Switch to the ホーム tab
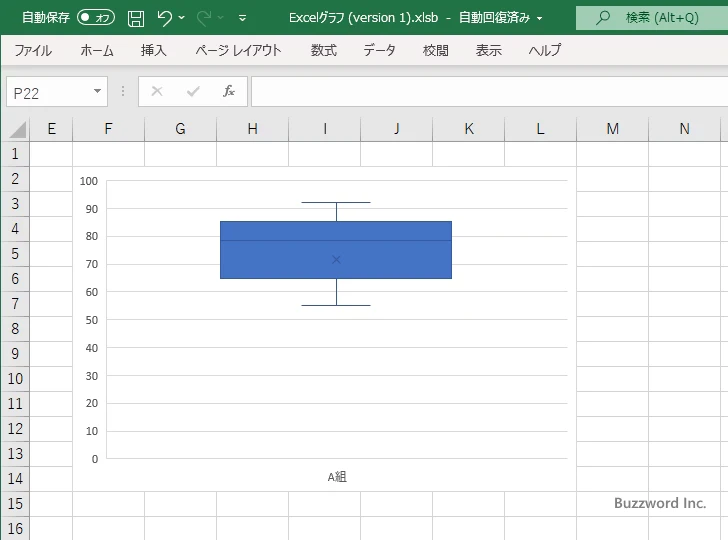The height and width of the screenshot is (540, 728). click(97, 50)
